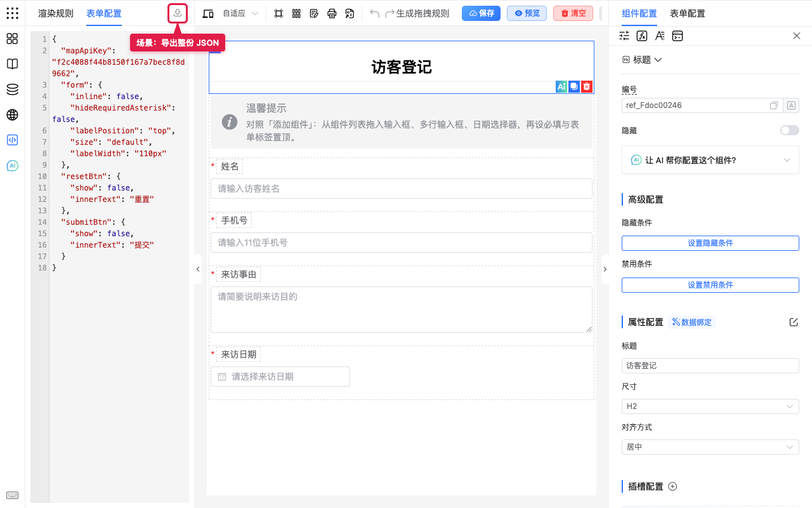This screenshot has width=812, height=508.
Task: Click the 预览 preview button
Action: (x=527, y=13)
